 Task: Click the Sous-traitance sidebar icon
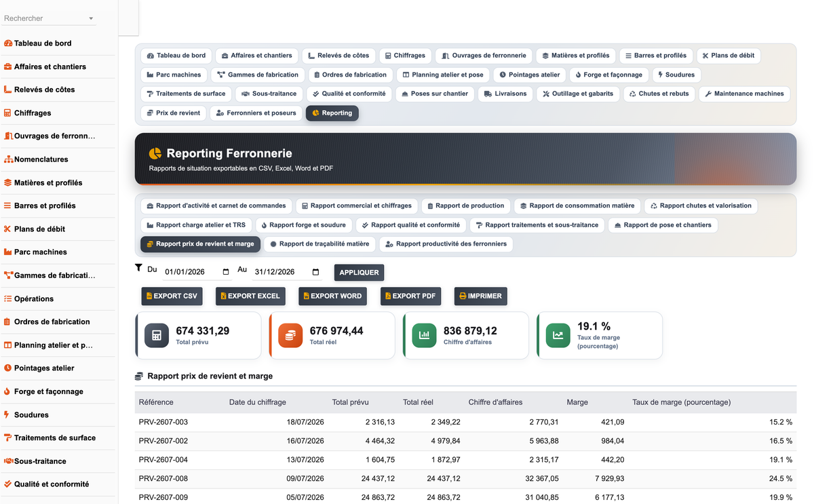pyautogui.click(x=8, y=461)
